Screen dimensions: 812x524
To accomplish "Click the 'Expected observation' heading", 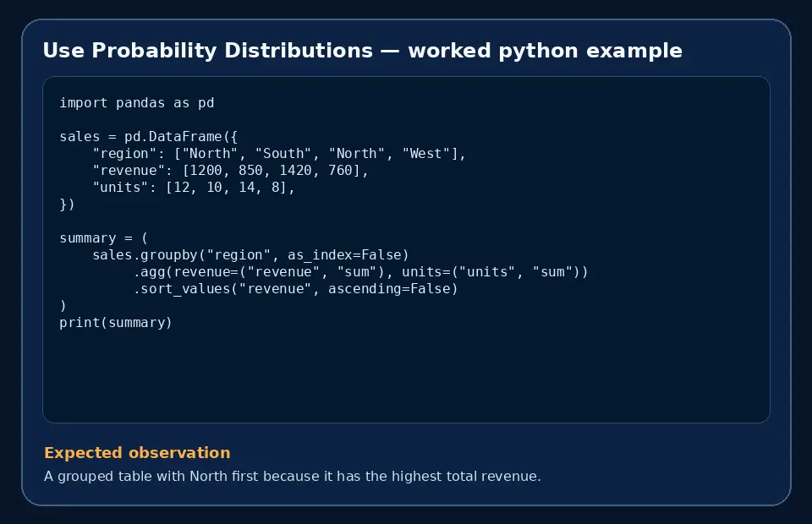I will (x=137, y=453).
